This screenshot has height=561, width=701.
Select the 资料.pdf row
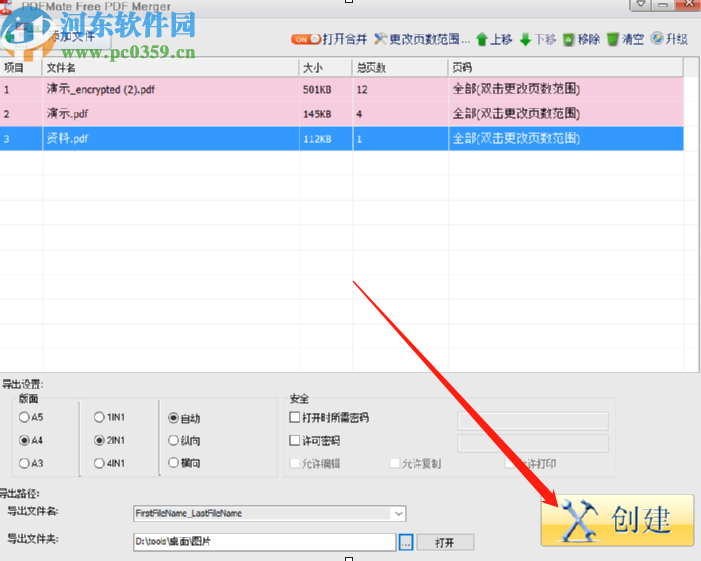[342, 139]
